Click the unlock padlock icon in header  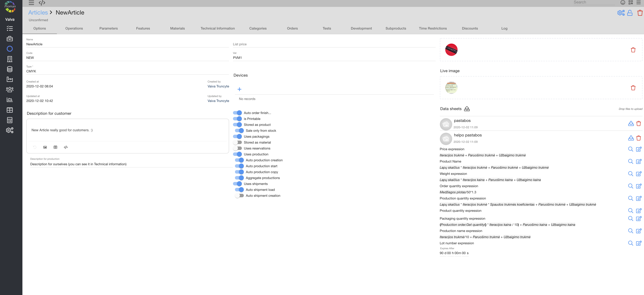(630, 13)
